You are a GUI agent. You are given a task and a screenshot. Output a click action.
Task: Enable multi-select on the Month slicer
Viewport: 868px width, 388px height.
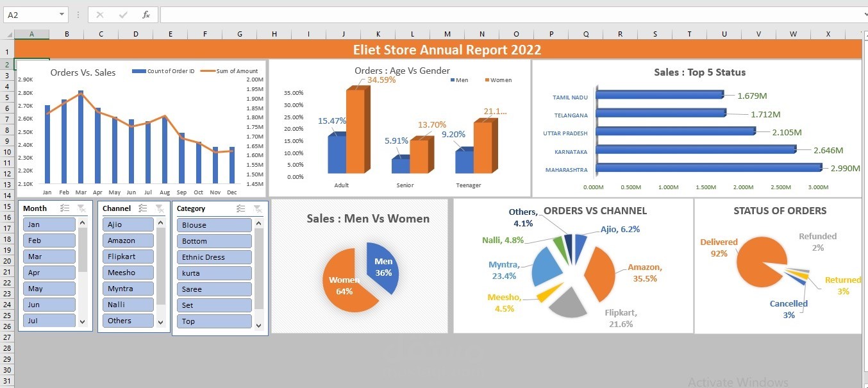[x=65, y=208]
